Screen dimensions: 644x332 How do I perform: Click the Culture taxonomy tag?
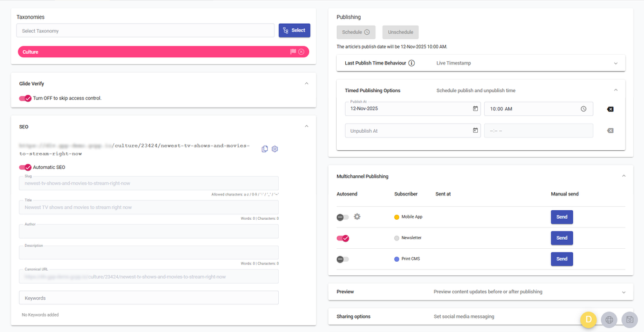point(163,52)
